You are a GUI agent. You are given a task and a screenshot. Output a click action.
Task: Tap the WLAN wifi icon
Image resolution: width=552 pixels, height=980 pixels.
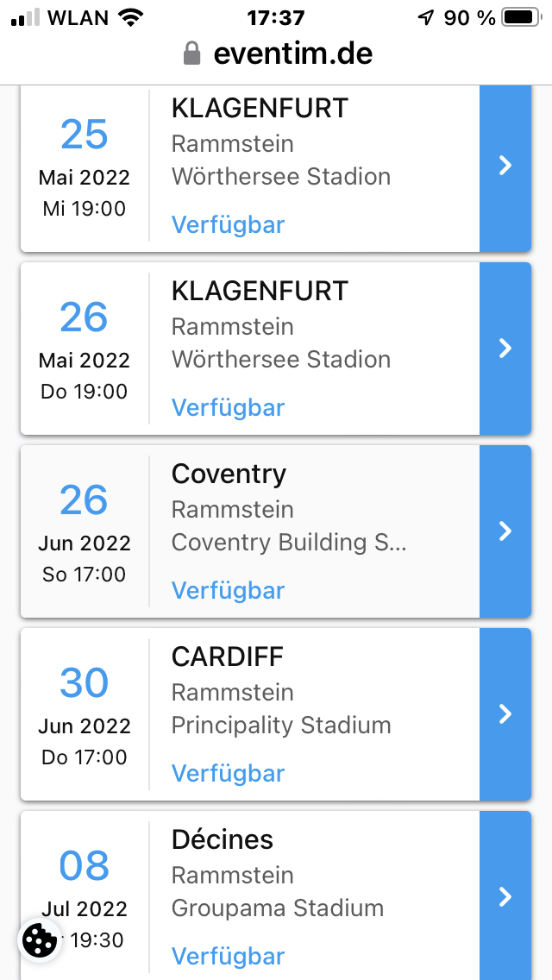tap(131, 17)
